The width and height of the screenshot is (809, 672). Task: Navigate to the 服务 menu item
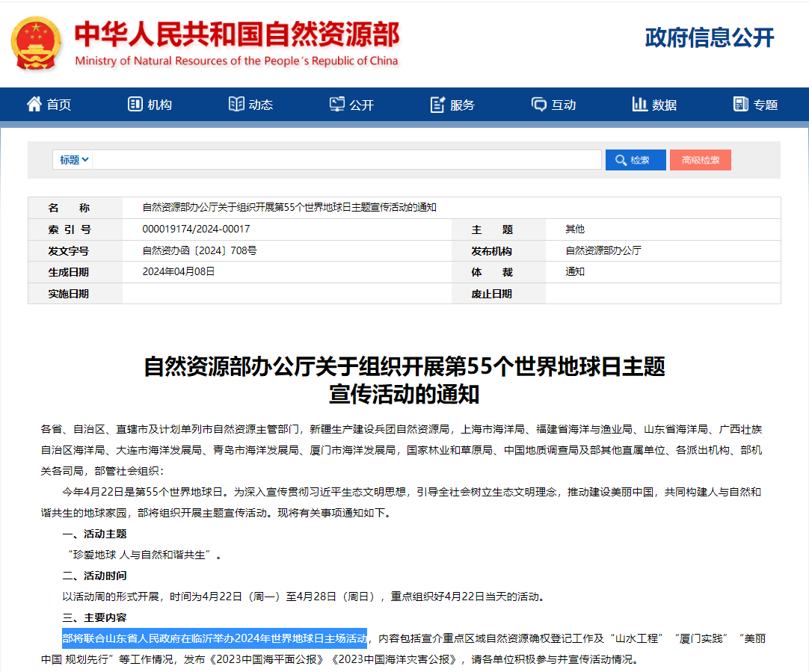pos(447,104)
